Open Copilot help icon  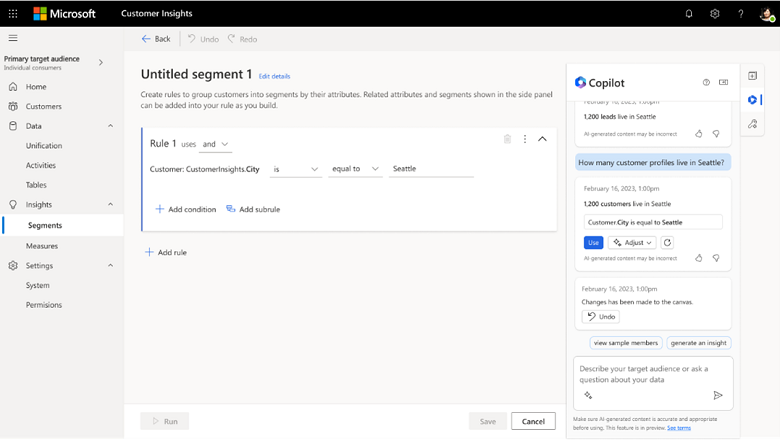point(706,83)
